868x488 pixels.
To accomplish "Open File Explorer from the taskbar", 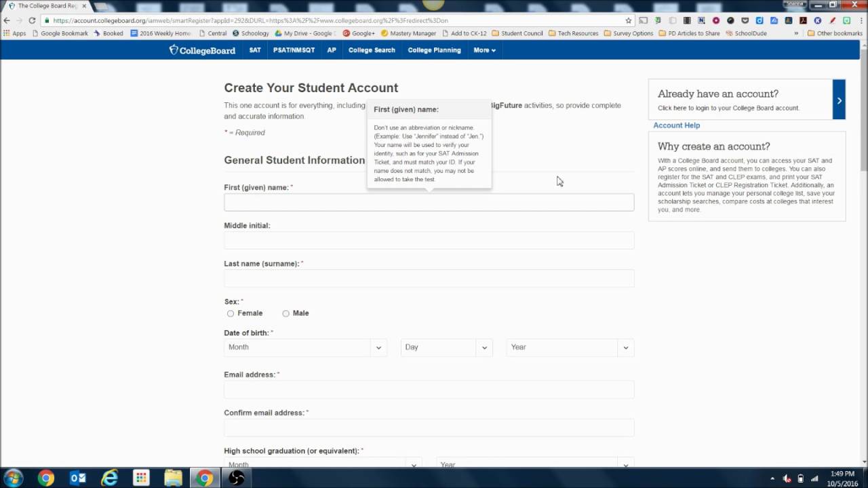I will 173,479.
